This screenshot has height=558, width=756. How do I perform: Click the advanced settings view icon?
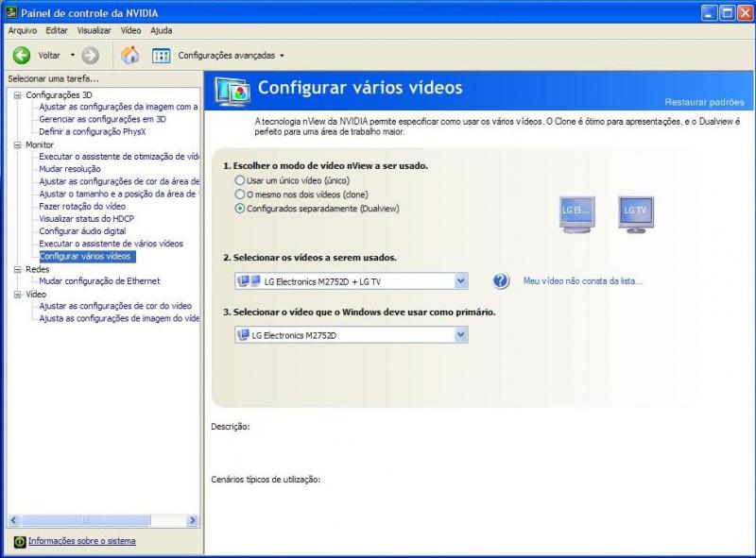coord(161,56)
